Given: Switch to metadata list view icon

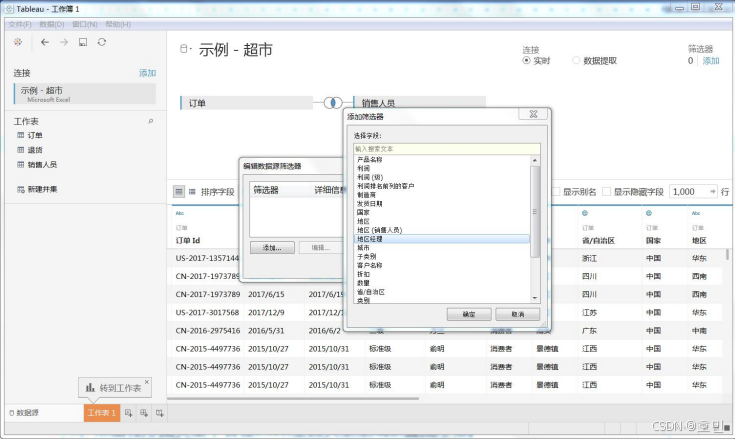Looking at the screenshot, I should click(192, 192).
